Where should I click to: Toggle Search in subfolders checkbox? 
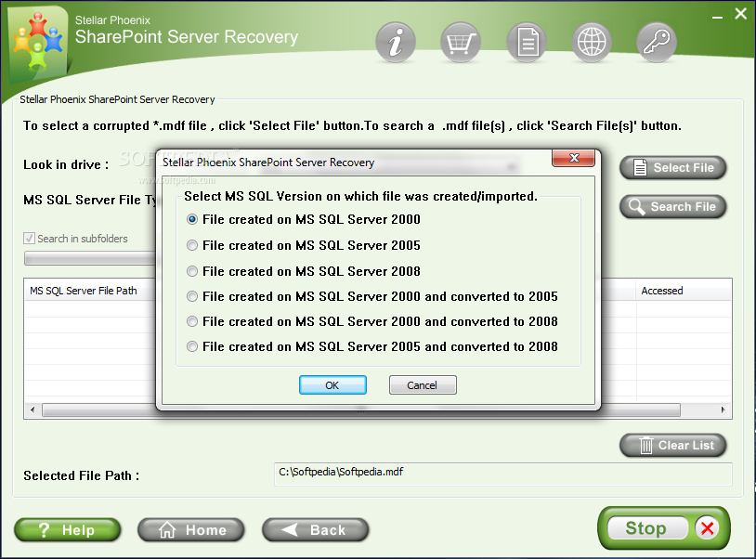coord(30,239)
